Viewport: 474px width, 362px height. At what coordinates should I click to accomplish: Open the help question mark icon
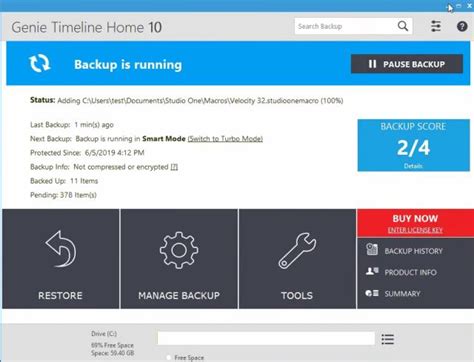tap(462, 26)
